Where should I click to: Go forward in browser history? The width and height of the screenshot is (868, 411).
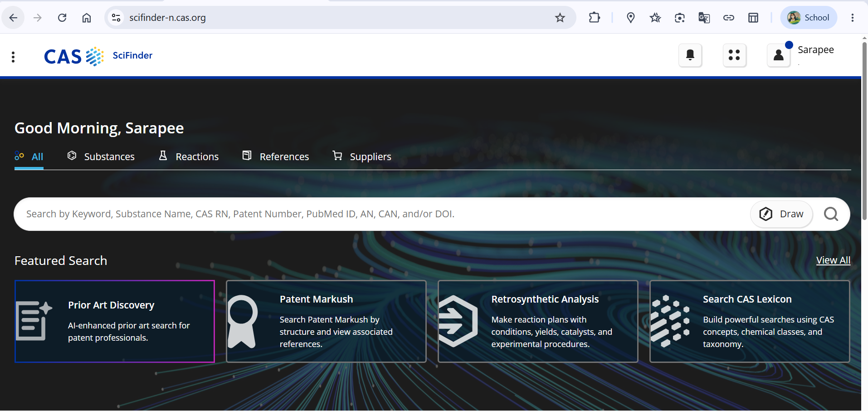point(38,18)
